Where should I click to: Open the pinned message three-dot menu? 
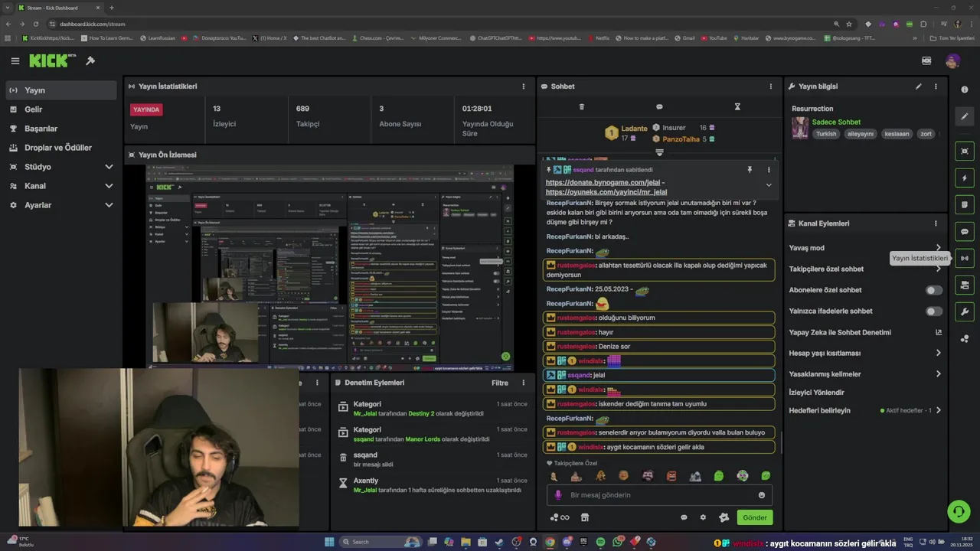[769, 170]
